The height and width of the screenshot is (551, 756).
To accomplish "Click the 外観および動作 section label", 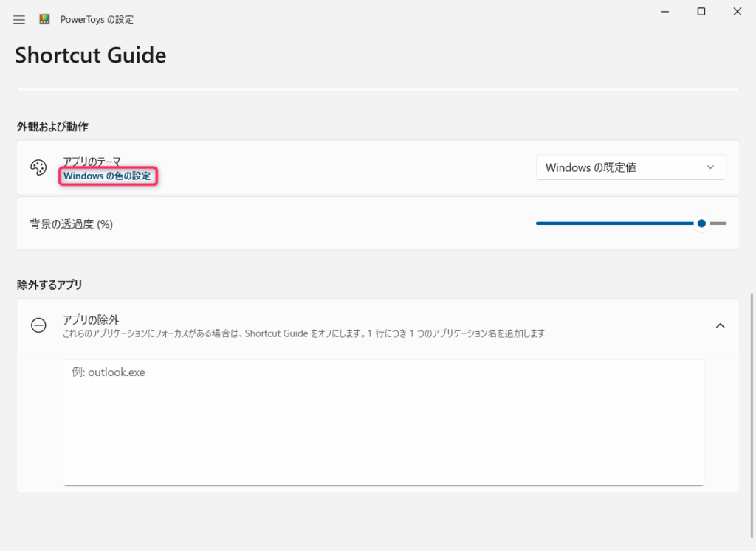I will pyautogui.click(x=52, y=127).
